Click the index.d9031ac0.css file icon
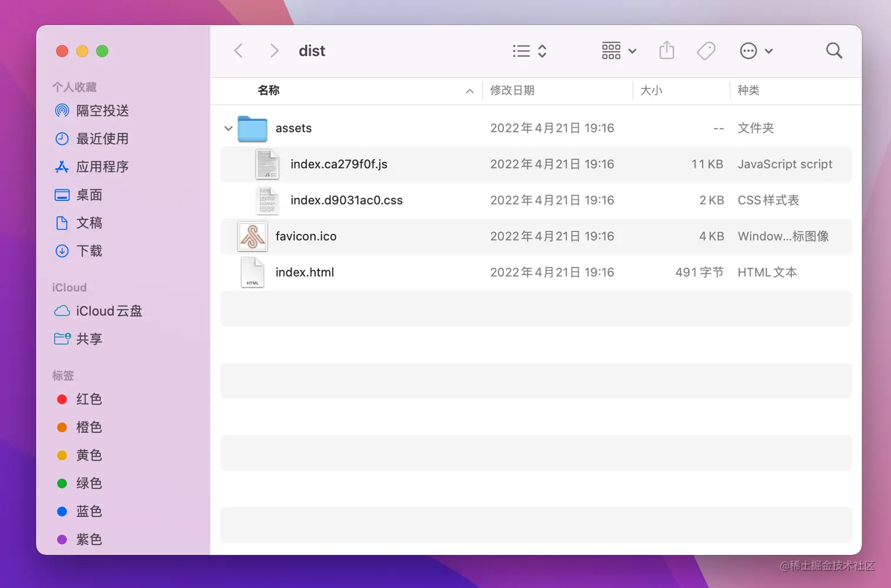The width and height of the screenshot is (891, 588). (267, 200)
